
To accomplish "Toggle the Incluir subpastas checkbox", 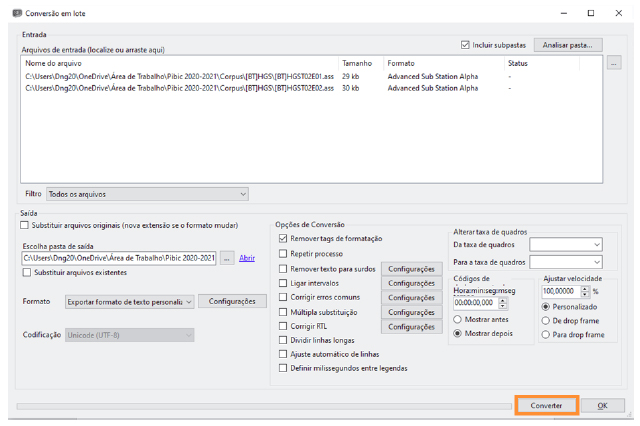I will tap(466, 45).
